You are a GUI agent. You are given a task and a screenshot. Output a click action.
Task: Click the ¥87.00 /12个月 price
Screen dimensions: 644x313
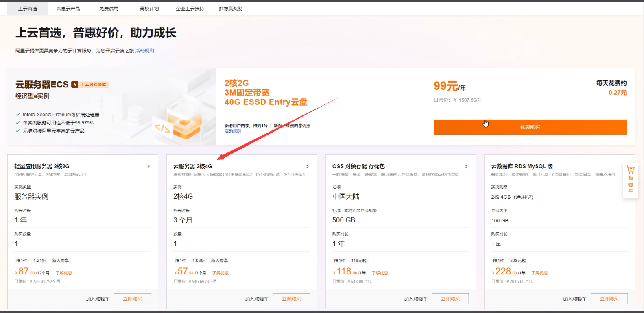click(x=32, y=272)
